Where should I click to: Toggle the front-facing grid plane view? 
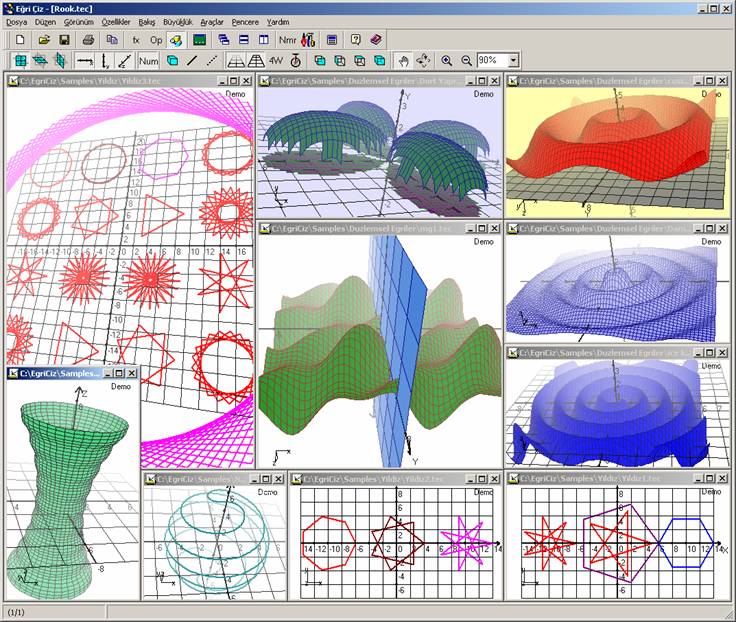(21, 61)
